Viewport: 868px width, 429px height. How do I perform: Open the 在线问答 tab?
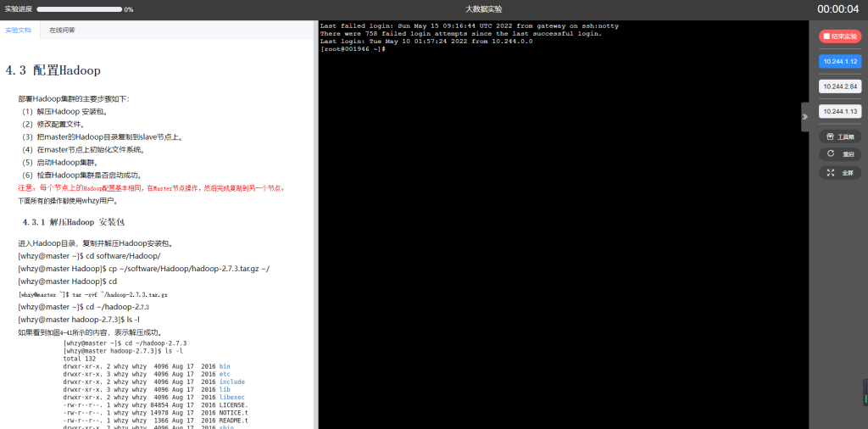[x=62, y=30]
